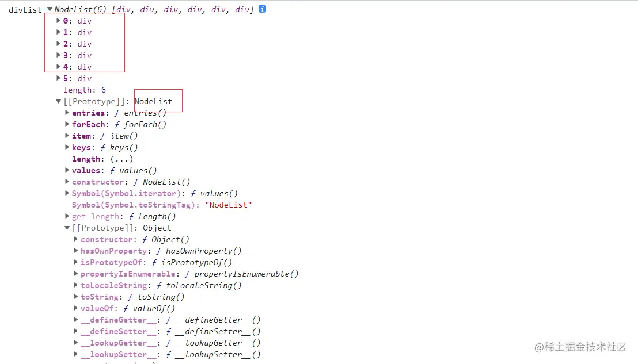Click the Symbol(Symbol.toStringTag) key
Screen dimensions: 638x364
(134, 205)
